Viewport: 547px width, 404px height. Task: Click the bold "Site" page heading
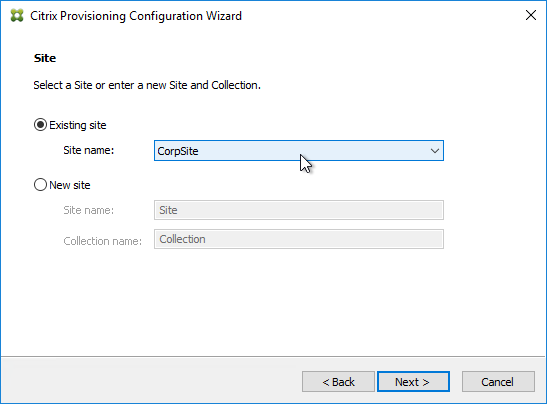point(45,58)
